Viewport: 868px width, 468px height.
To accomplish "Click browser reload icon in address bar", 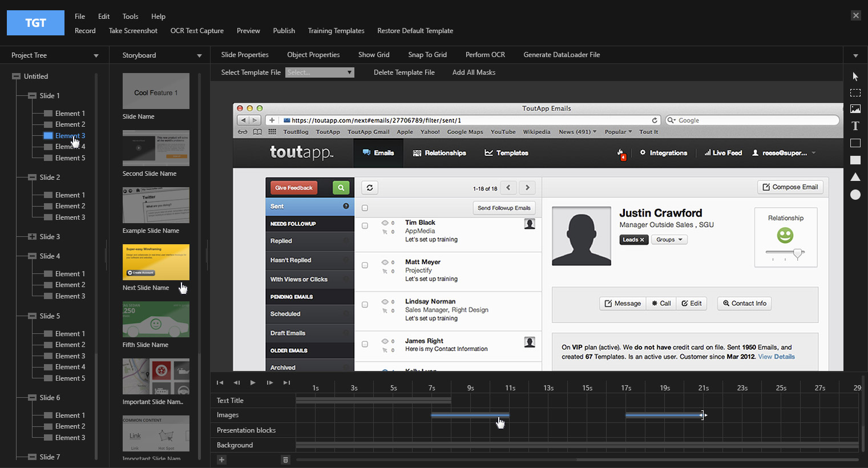I will pyautogui.click(x=655, y=120).
